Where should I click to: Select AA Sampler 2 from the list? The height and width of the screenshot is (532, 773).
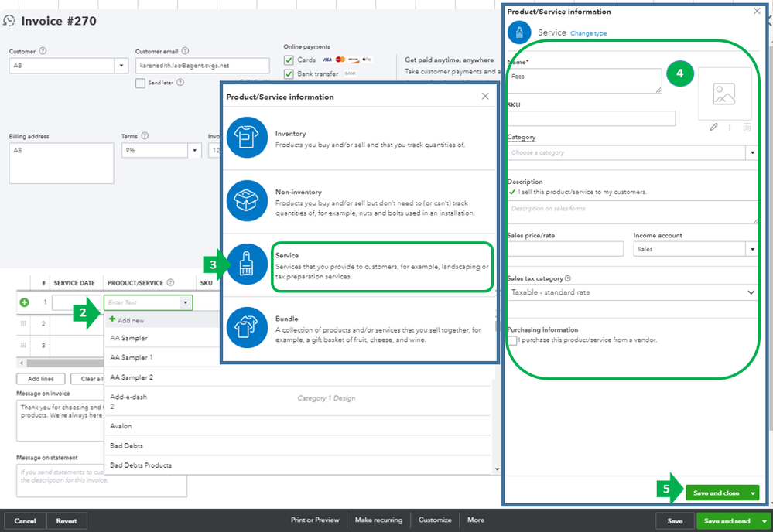tap(131, 377)
